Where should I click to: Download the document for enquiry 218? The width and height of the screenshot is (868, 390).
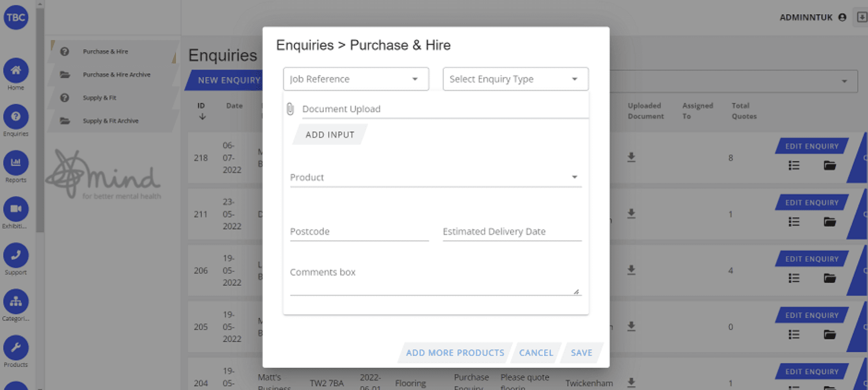pyautogui.click(x=631, y=157)
